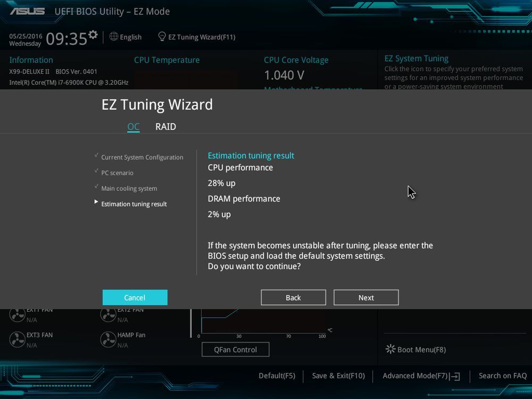Click Next to apply tuning

coord(366,297)
